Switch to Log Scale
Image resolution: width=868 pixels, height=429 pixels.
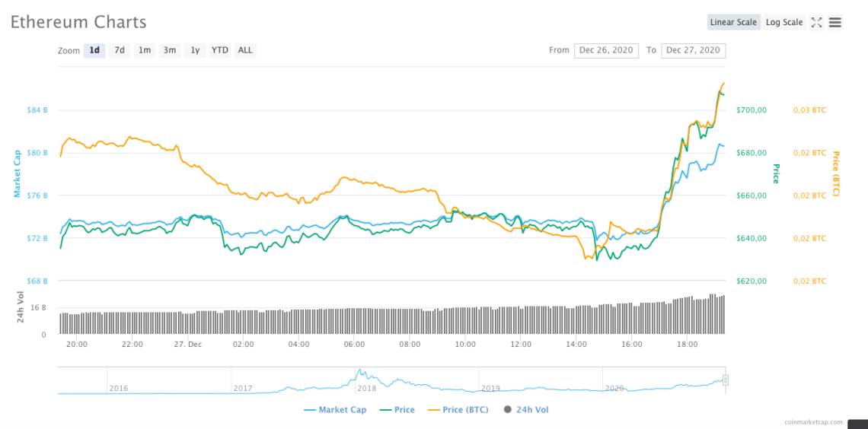point(783,22)
